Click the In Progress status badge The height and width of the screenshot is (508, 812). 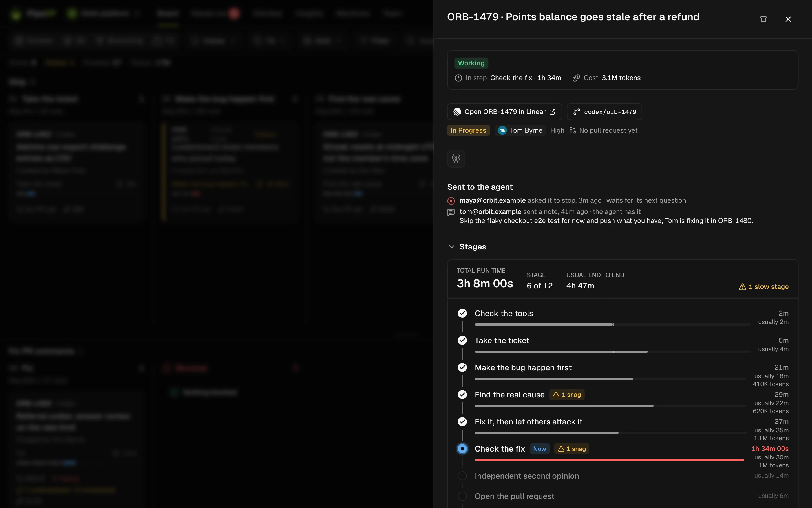click(x=468, y=130)
